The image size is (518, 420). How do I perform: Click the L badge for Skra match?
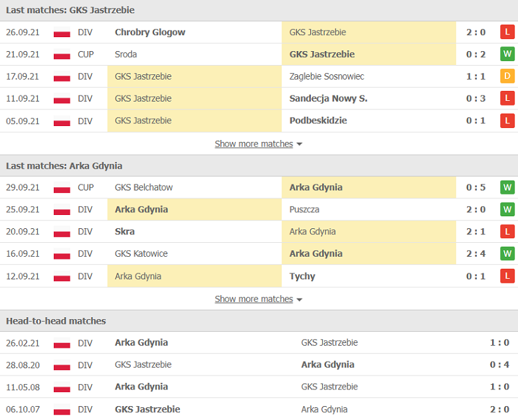click(x=507, y=232)
